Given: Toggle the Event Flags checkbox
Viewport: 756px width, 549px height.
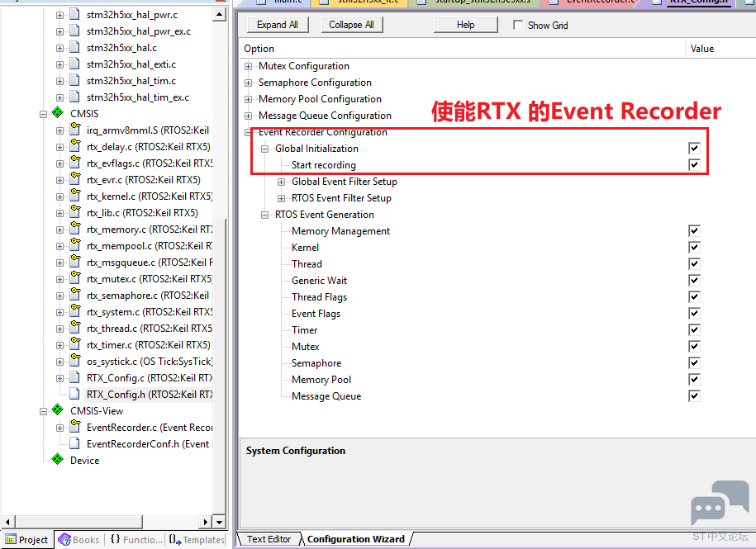Looking at the screenshot, I should 694,313.
